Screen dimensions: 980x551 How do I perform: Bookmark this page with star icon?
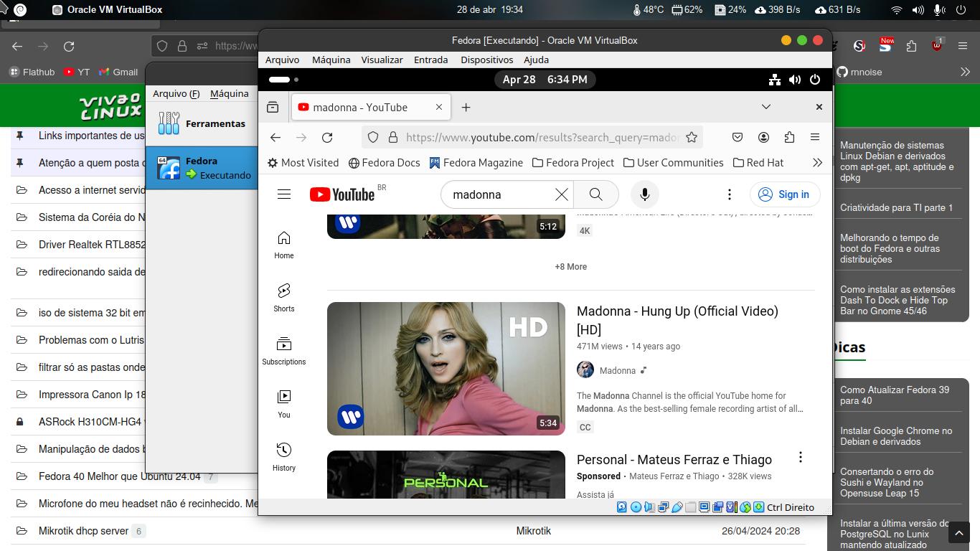pos(692,137)
